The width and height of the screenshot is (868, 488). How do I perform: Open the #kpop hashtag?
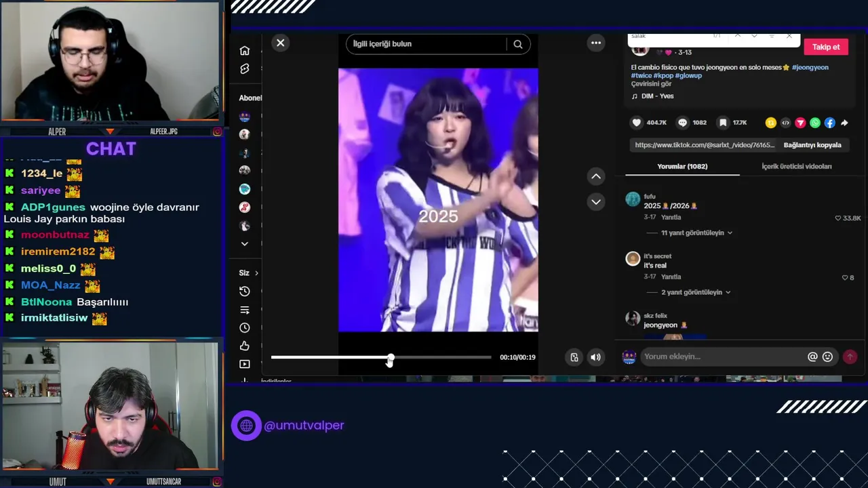[x=663, y=75]
